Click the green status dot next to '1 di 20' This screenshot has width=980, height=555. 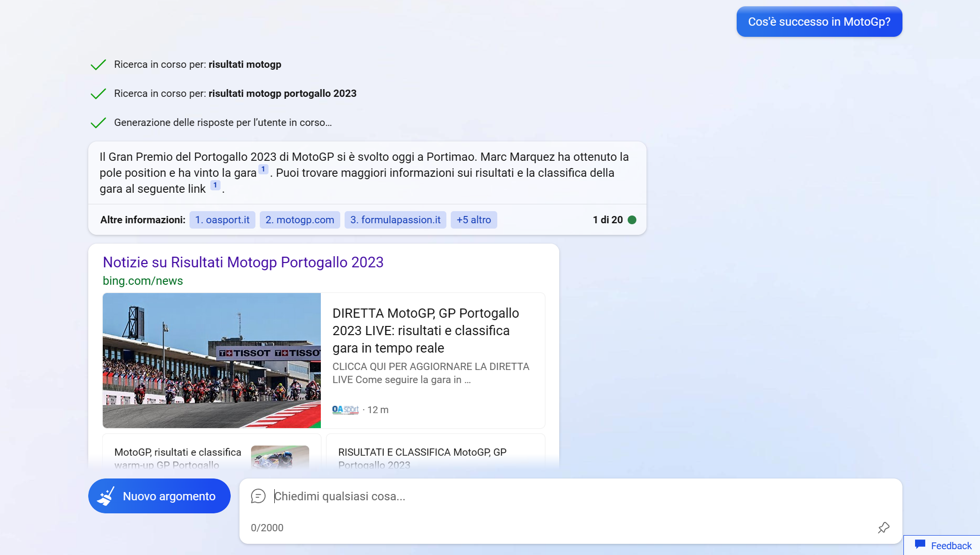[632, 219]
